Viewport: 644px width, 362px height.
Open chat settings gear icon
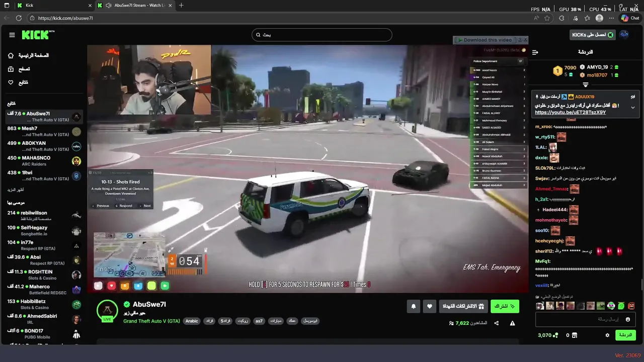607,335
